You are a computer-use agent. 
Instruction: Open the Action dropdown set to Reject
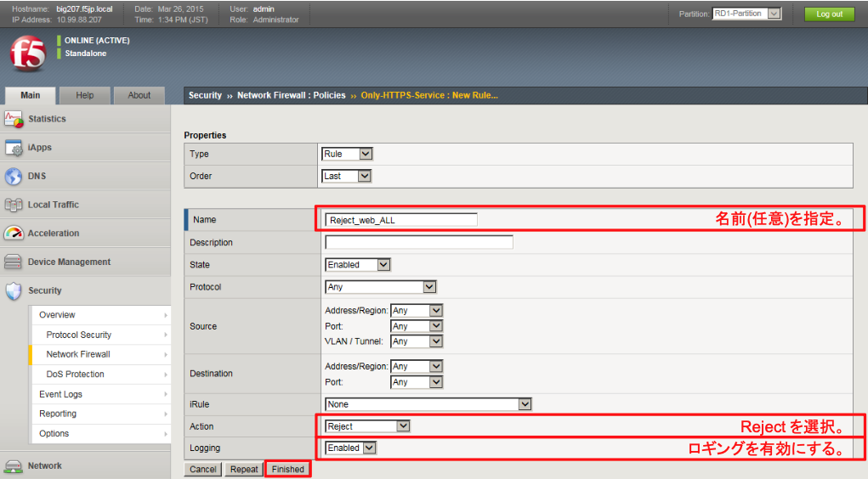pyautogui.click(x=367, y=426)
